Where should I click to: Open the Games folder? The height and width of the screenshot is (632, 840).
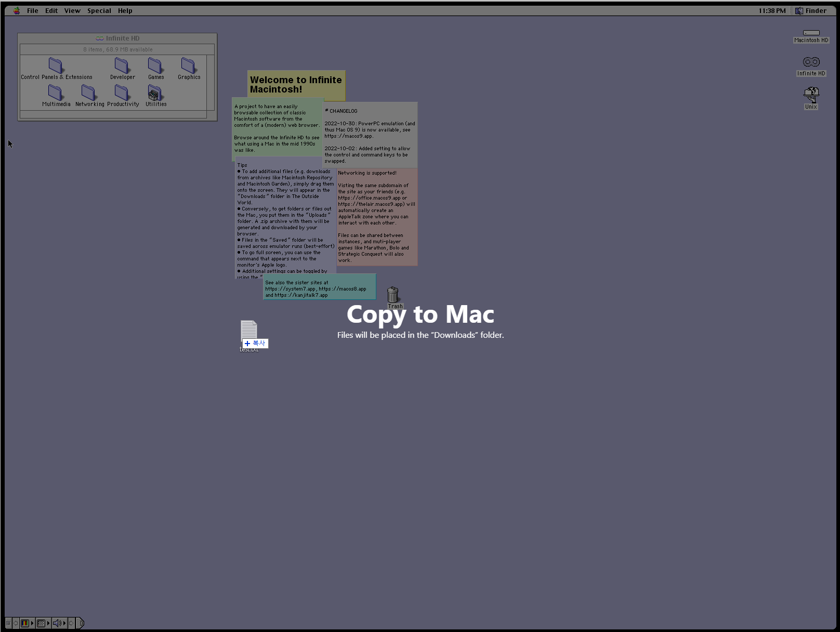coord(155,69)
